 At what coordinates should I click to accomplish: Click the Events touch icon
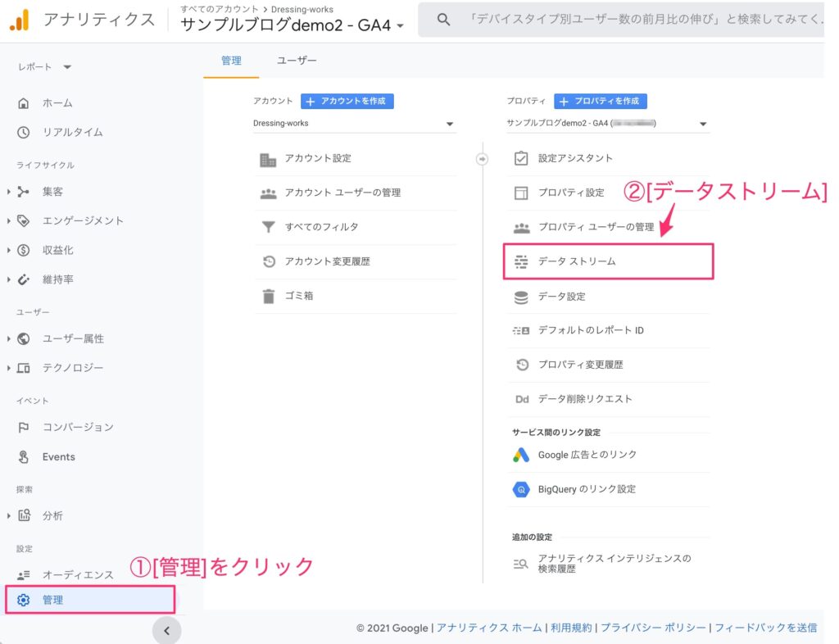pos(24,457)
